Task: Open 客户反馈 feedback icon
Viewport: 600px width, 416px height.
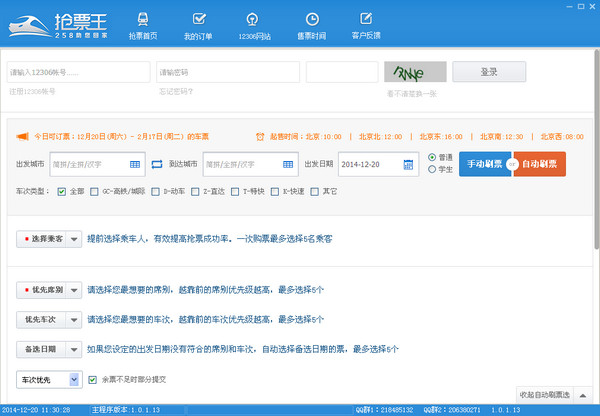Action: click(367, 20)
